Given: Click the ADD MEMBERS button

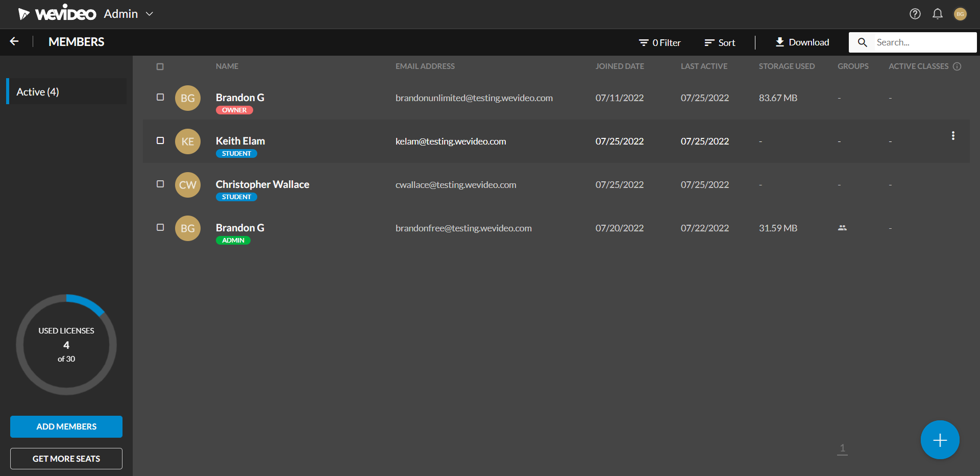Looking at the screenshot, I should click(66, 426).
